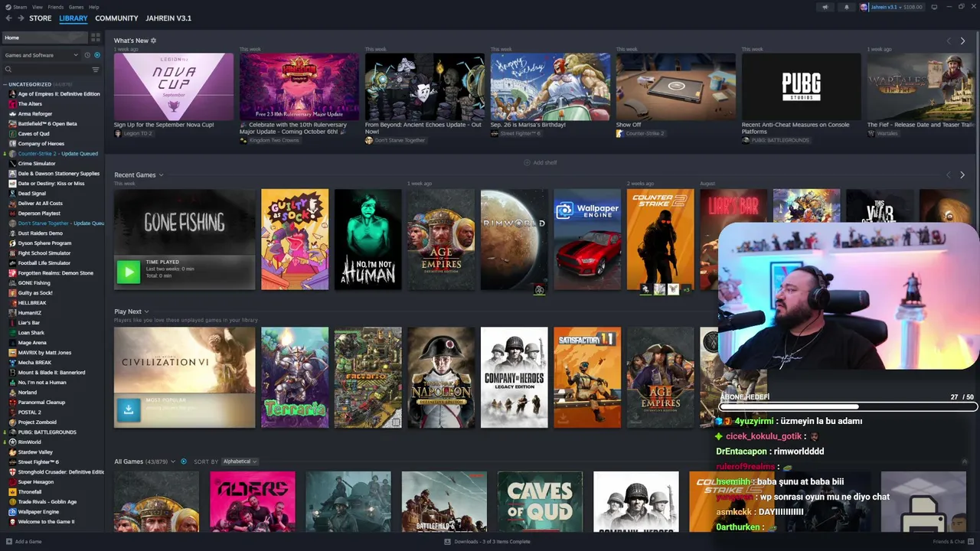This screenshot has width=980, height=551.
Task: Open the JAHREIN V3.1 profile tab
Action: pos(168,18)
